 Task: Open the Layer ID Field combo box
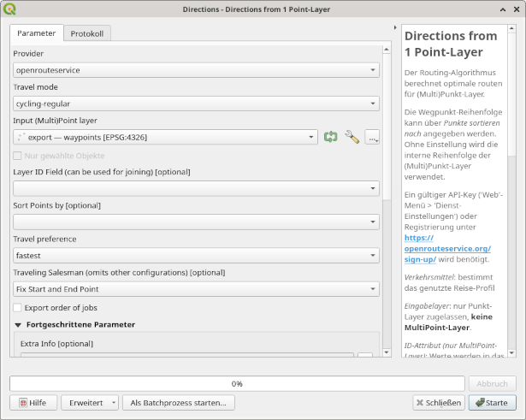(197, 188)
